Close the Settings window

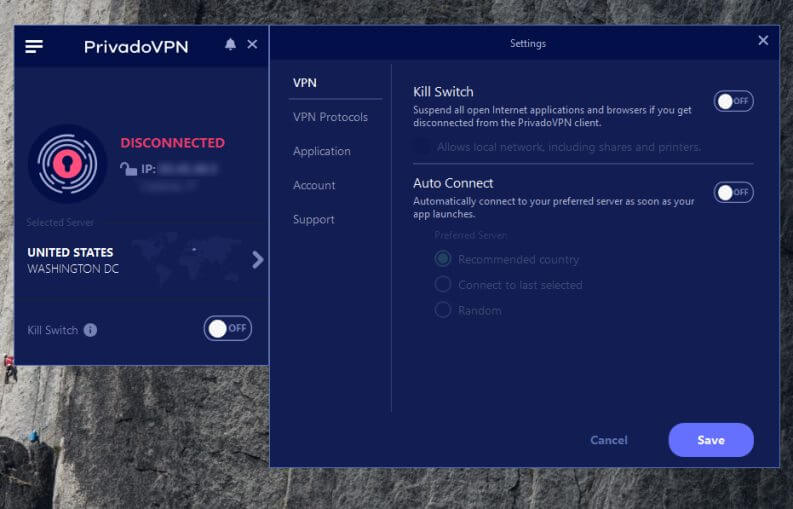pos(763,40)
